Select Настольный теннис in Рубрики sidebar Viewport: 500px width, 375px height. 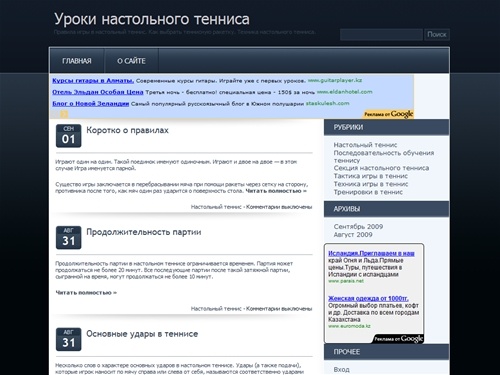point(365,145)
